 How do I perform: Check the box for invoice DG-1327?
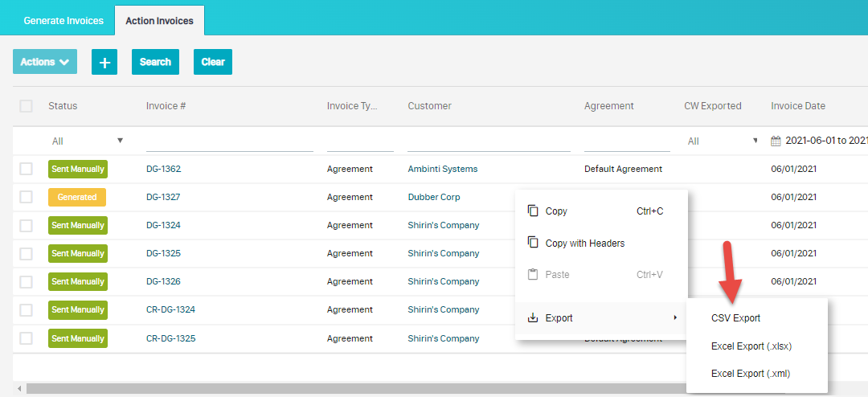pos(26,197)
